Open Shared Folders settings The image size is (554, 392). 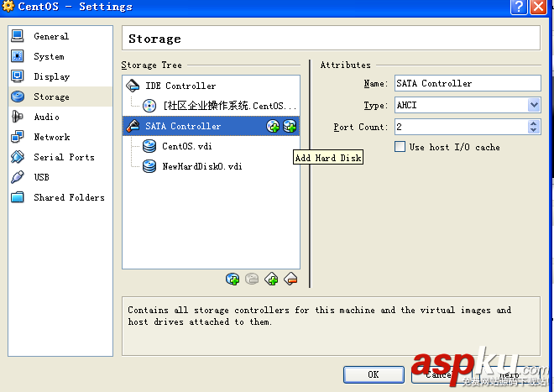coord(60,197)
